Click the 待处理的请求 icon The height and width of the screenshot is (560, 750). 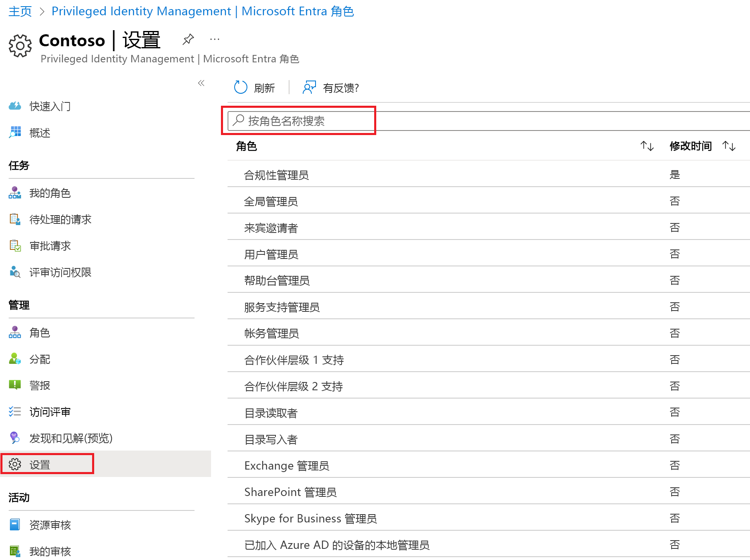pos(15,219)
